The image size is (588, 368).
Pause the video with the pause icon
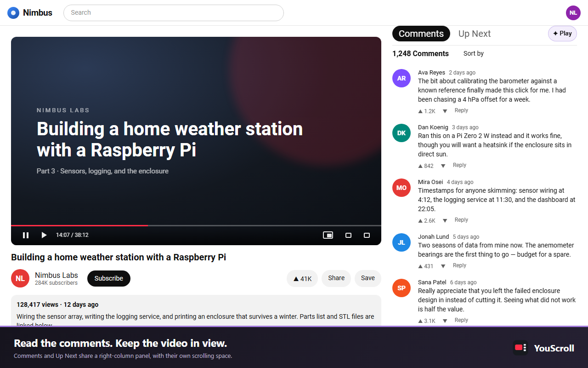point(26,235)
